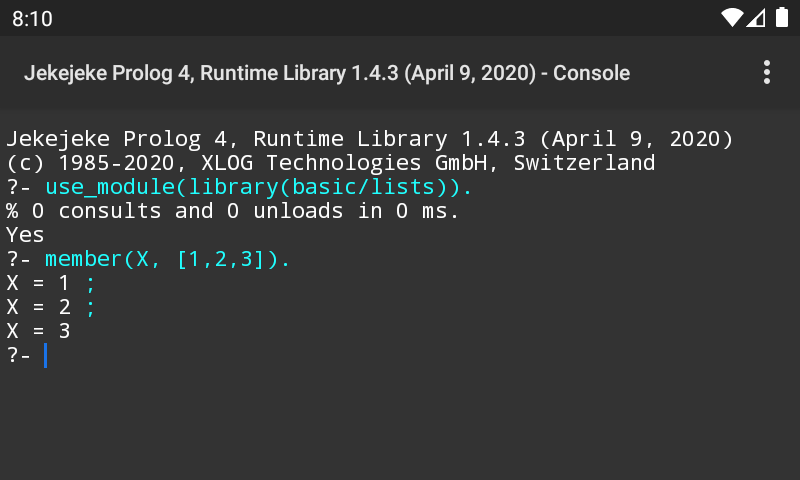This screenshot has width=800, height=480.
Task: Tap the cellular signal icon
Action: coord(756,18)
